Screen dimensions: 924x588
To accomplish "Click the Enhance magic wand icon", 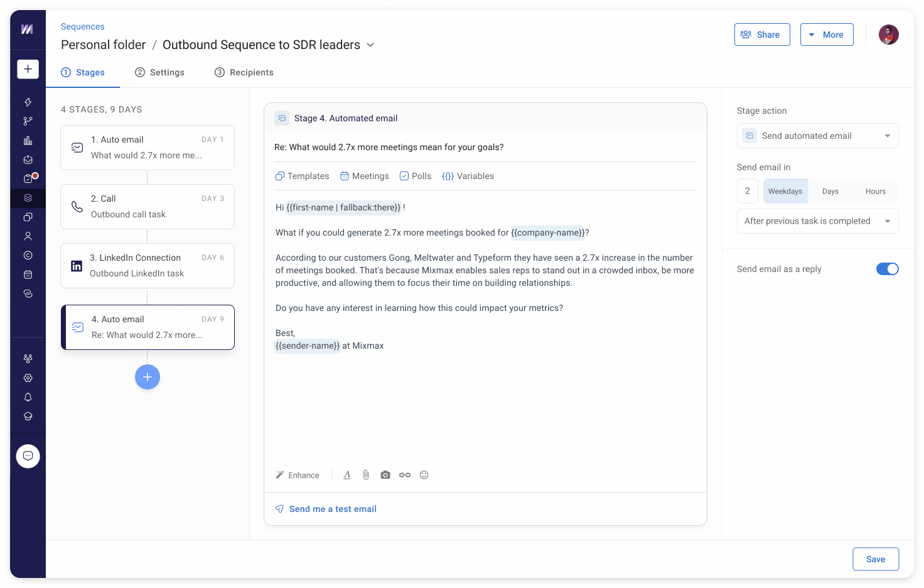I will (x=279, y=475).
